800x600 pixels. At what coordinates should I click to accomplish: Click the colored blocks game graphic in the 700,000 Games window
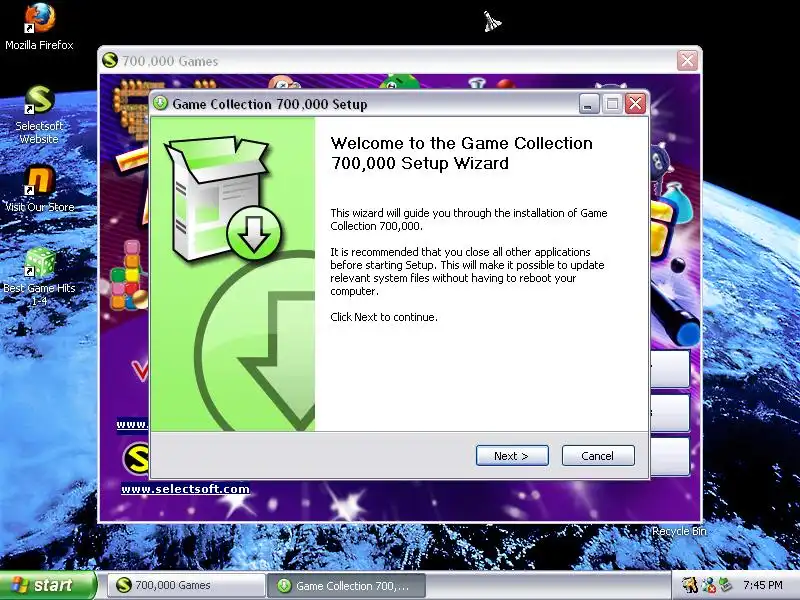[x=129, y=276]
